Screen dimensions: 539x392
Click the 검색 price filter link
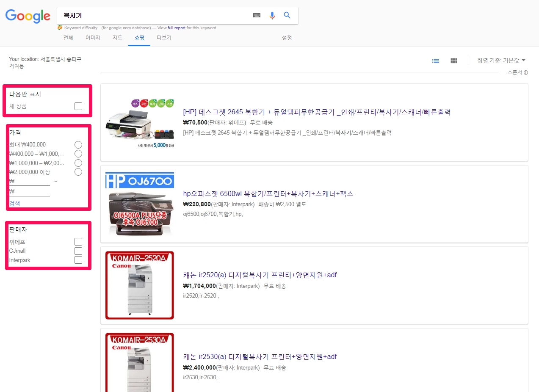14,203
